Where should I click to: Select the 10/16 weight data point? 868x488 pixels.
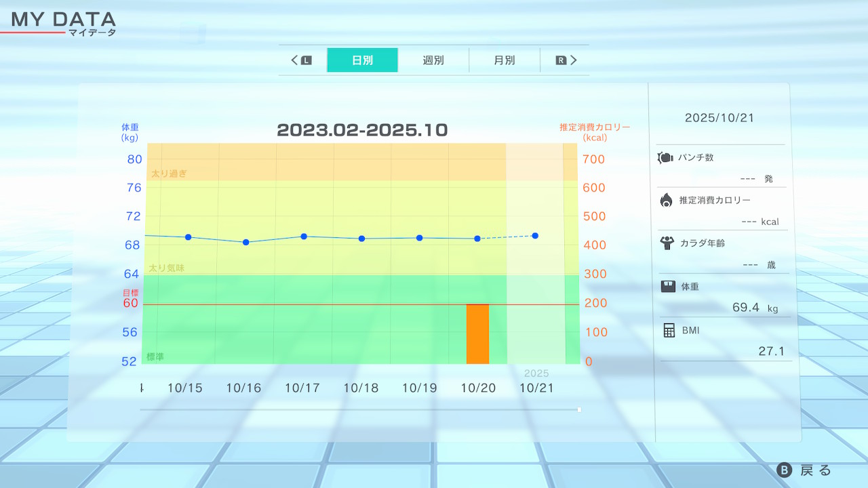pos(245,242)
